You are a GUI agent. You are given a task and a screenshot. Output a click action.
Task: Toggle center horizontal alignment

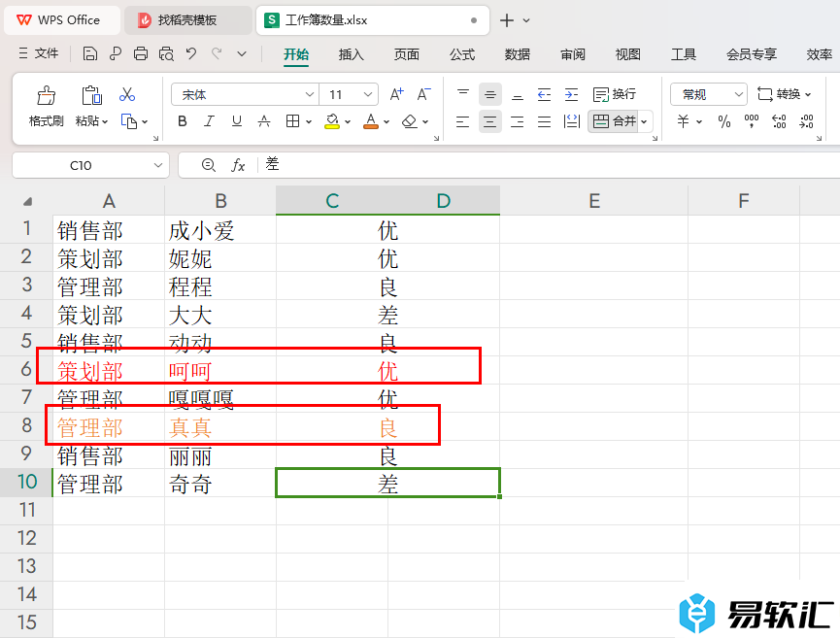(x=489, y=121)
